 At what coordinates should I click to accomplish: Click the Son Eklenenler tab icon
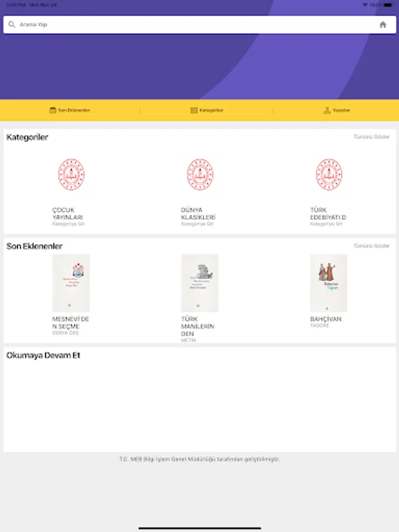click(53, 110)
